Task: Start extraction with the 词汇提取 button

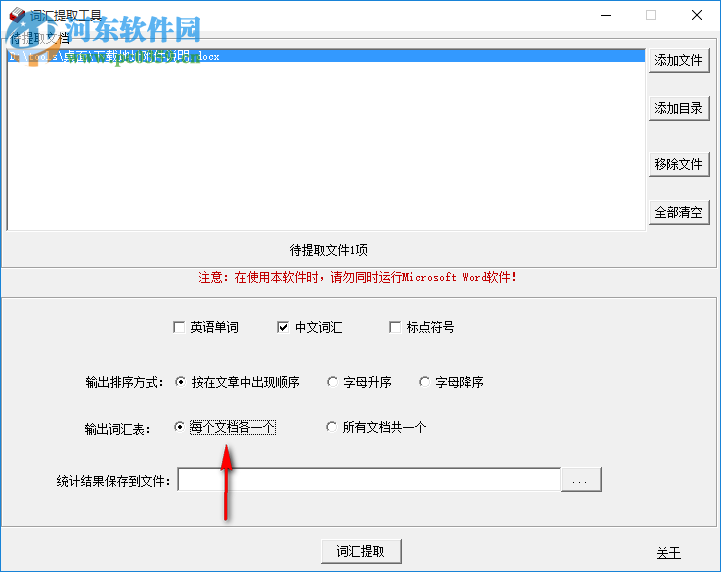Action: click(x=361, y=551)
